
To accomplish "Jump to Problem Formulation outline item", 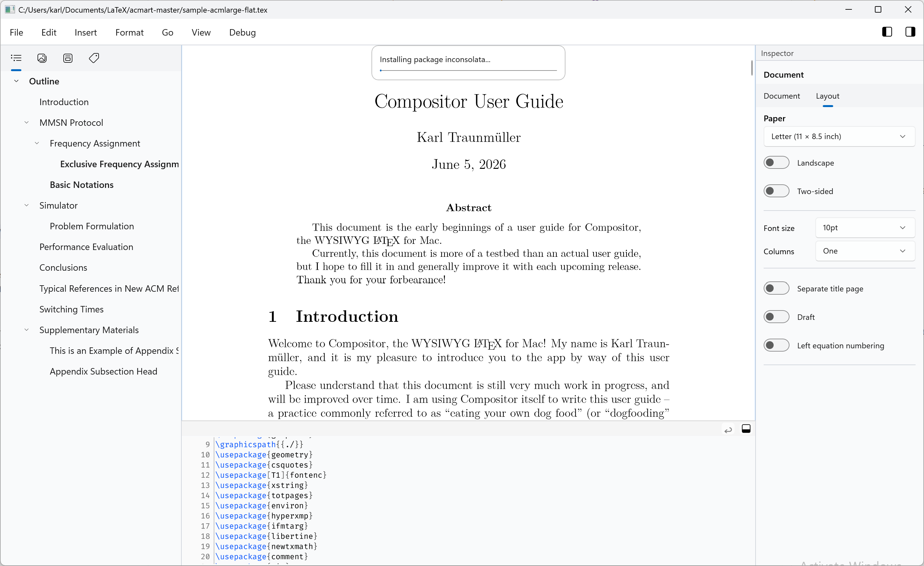I will [92, 226].
